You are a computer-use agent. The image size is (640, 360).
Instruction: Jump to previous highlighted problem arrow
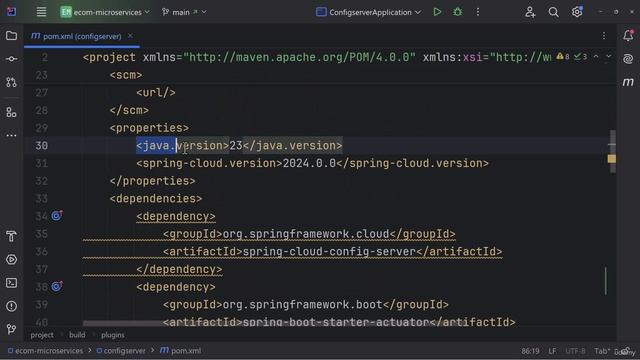[596, 56]
